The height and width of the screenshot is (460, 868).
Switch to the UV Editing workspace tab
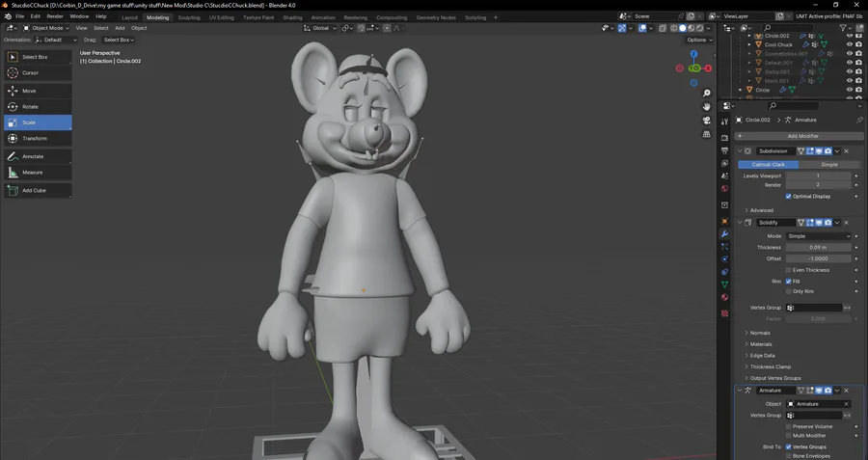point(222,17)
